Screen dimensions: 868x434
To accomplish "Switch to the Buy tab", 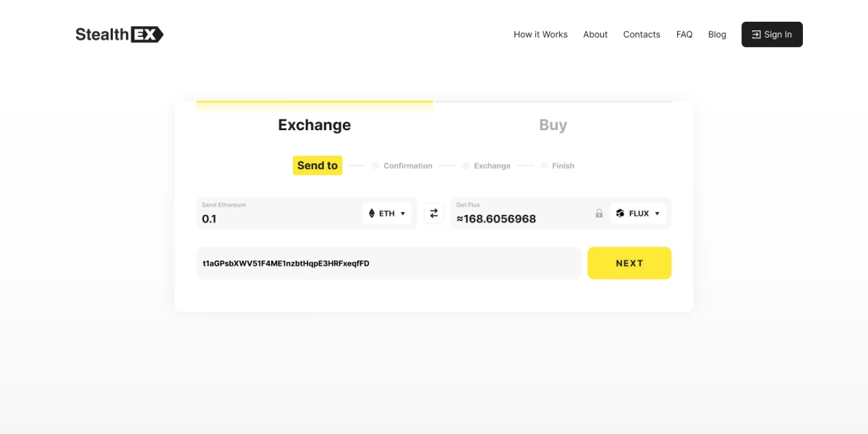I will tap(553, 124).
